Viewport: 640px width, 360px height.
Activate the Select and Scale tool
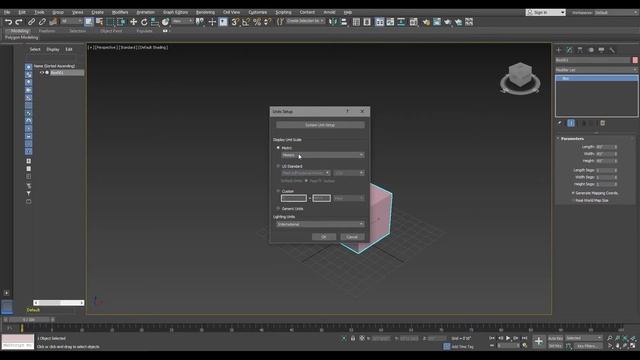[155, 22]
